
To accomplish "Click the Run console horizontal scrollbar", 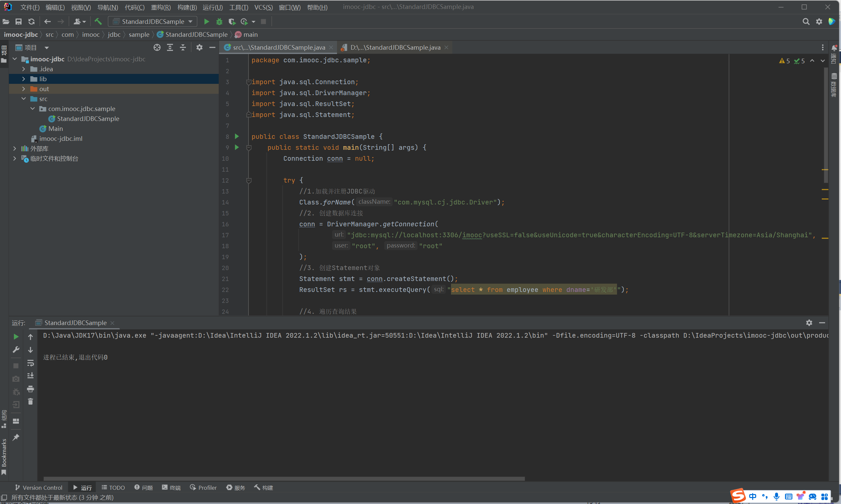I will tap(284, 478).
